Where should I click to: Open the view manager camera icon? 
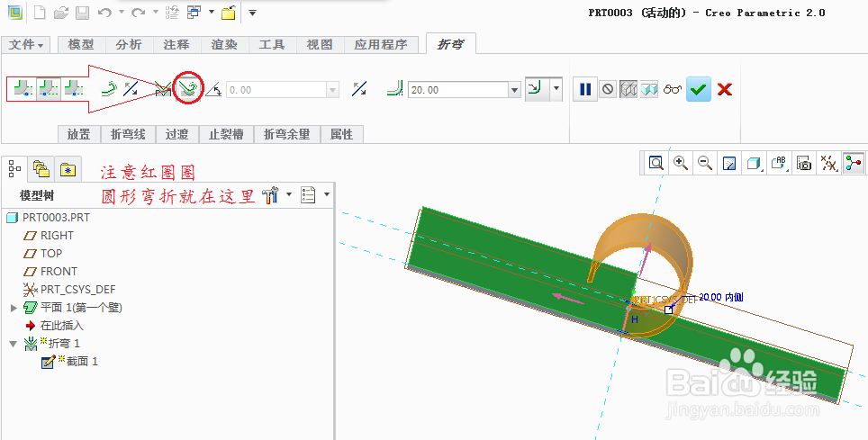coord(804,163)
